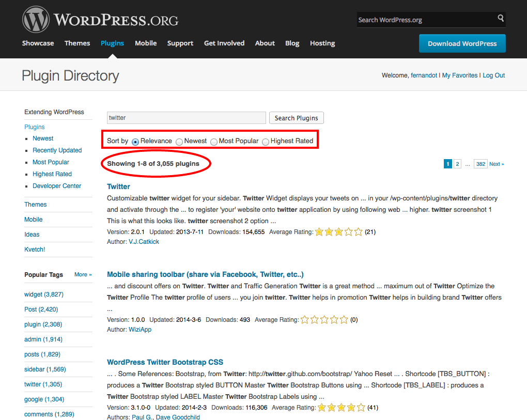Focus the plugin search field containing twitter

[x=187, y=118]
